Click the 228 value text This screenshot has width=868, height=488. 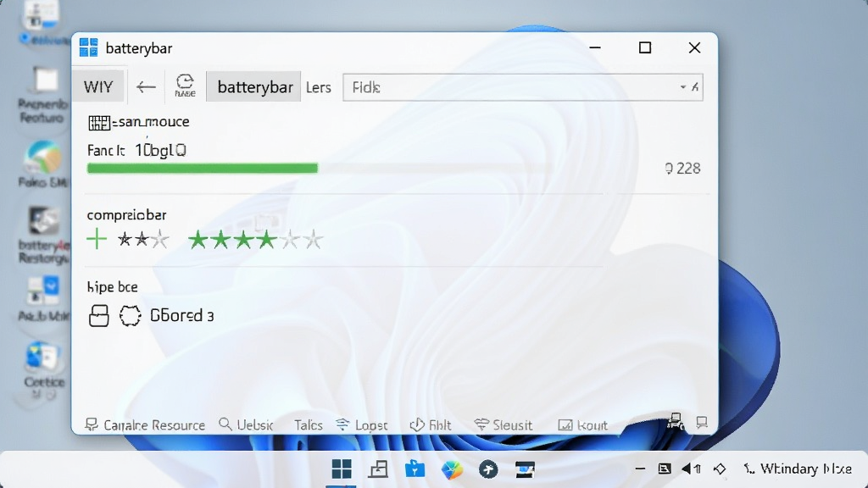point(688,169)
